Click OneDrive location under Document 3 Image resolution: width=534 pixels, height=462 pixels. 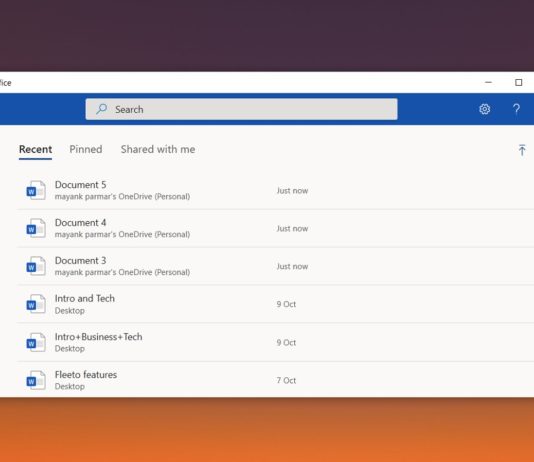click(122, 272)
